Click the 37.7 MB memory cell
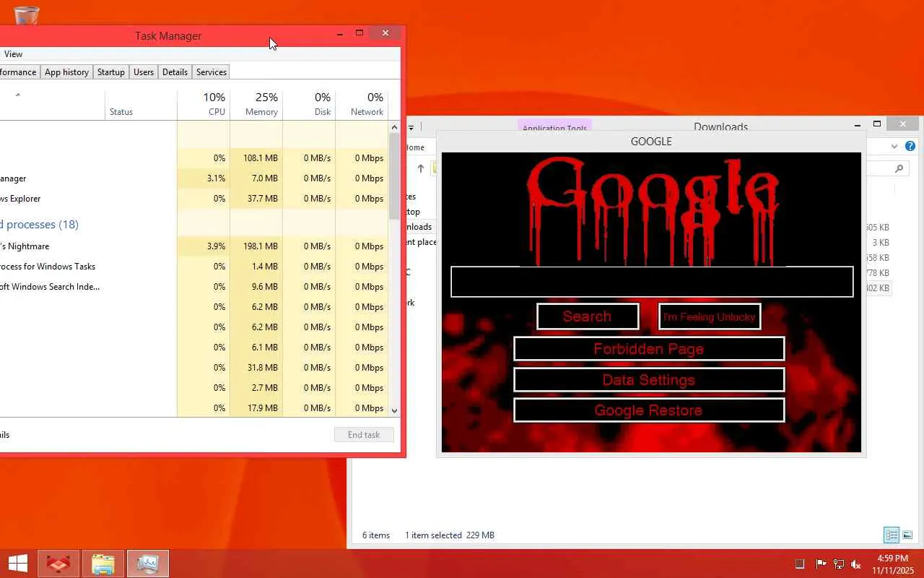Image resolution: width=924 pixels, height=578 pixels. coord(256,199)
